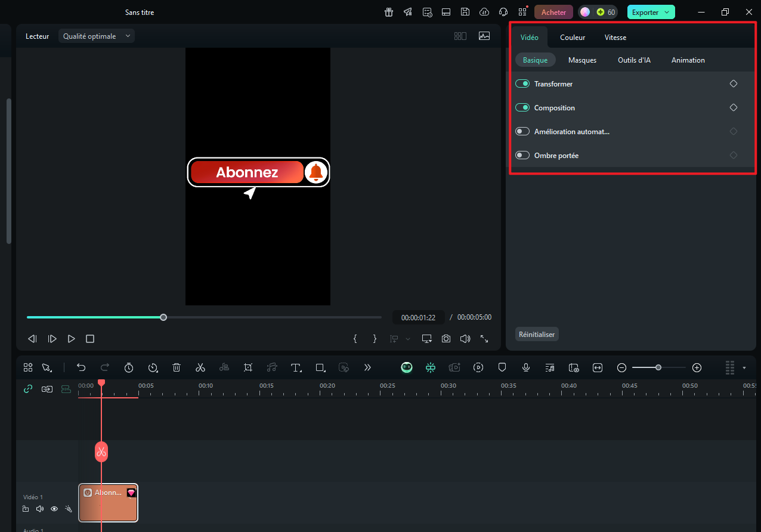Click the AI copilot robot face icon
Viewport: 761px width, 532px height.
407,367
